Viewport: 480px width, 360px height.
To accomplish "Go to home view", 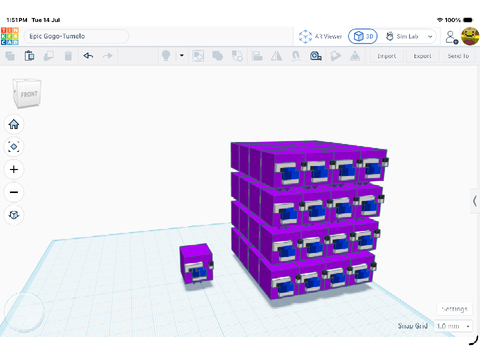I will pos(14,124).
